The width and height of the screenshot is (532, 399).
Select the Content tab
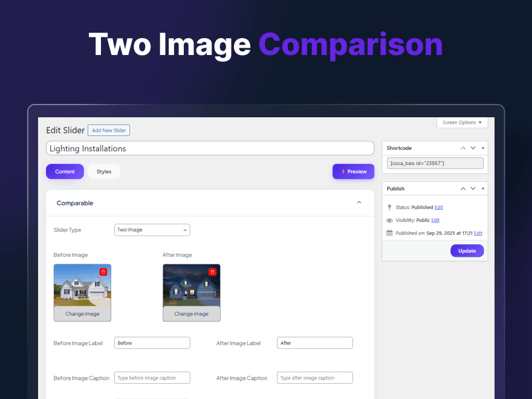[x=65, y=171]
